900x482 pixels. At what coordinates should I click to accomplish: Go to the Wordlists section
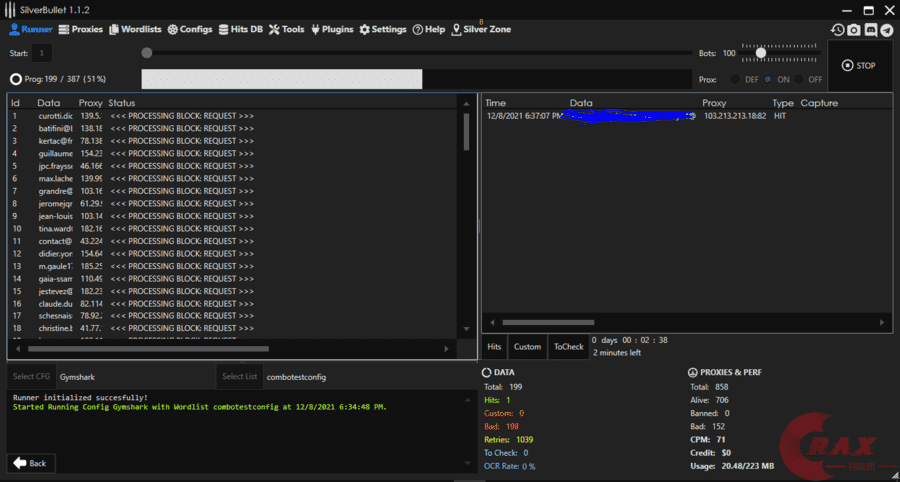pos(135,29)
